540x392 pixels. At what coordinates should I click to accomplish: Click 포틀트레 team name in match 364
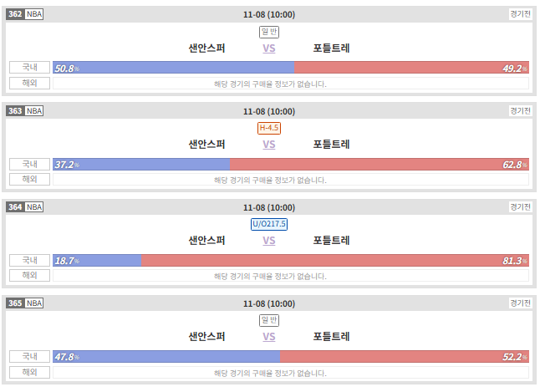click(331, 241)
